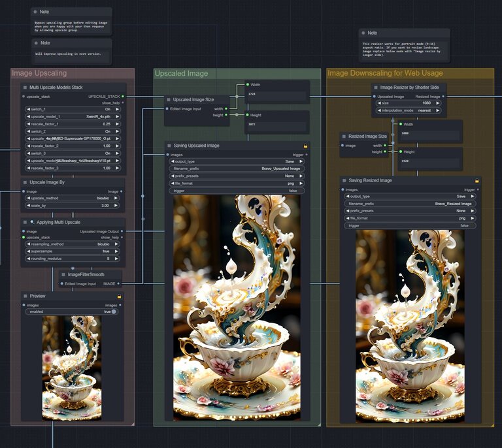Click right arrow to increase scale_by value
The image size is (502, 448).
pos(116,205)
